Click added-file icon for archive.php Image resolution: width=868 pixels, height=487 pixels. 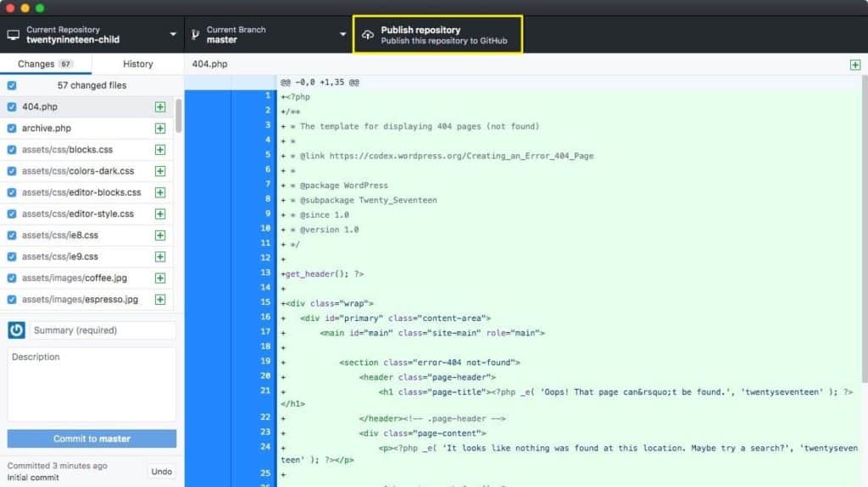click(x=160, y=129)
